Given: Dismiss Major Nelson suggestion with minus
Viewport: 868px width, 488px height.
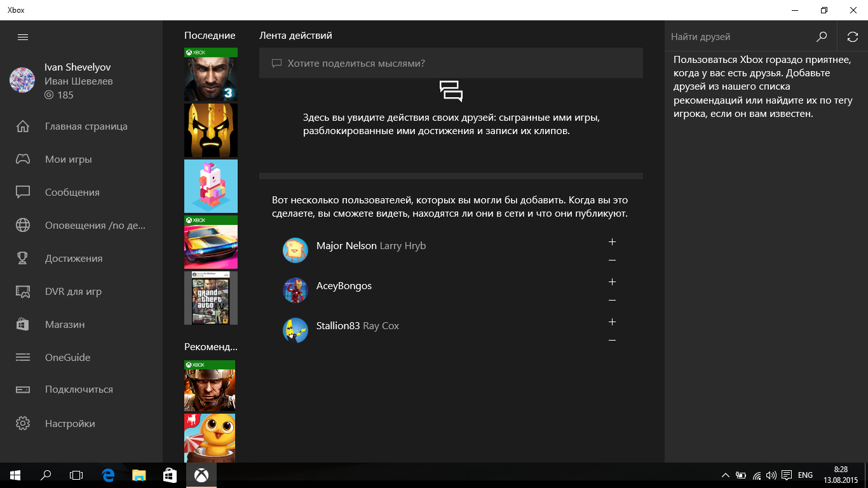Looking at the screenshot, I should (612, 261).
